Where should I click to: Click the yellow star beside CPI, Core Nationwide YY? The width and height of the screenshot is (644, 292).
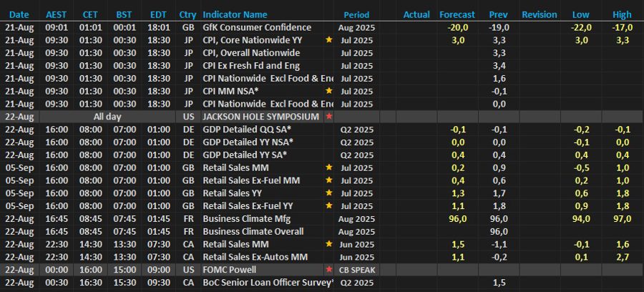[328, 40]
